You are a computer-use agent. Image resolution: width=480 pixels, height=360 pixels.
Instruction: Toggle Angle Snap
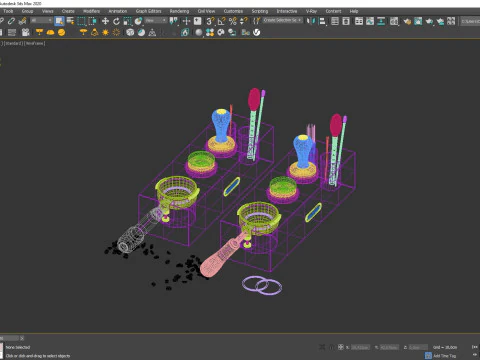point(221,21)
